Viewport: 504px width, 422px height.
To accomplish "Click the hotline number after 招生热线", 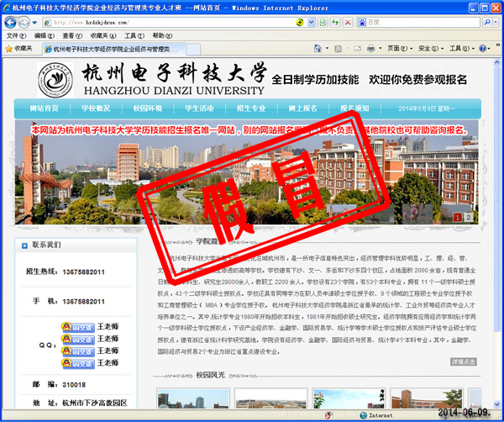I will click(x=83, y=272).
